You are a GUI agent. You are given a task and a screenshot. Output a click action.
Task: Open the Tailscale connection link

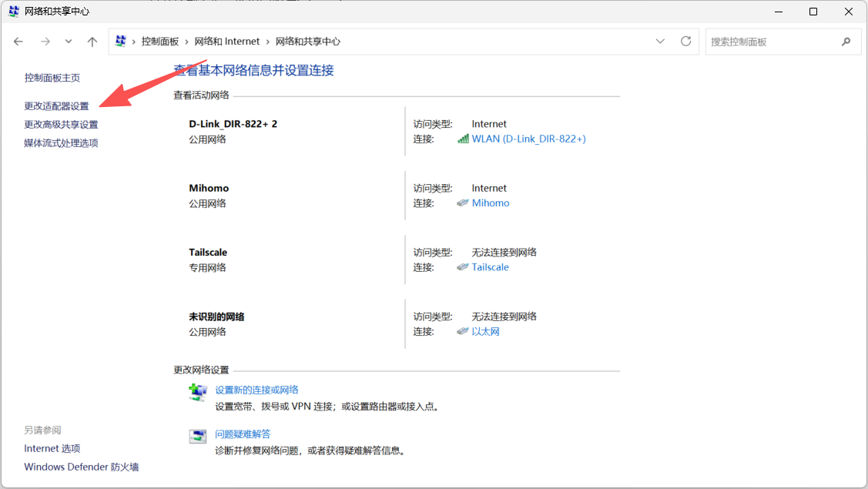(x=490, y=267)
